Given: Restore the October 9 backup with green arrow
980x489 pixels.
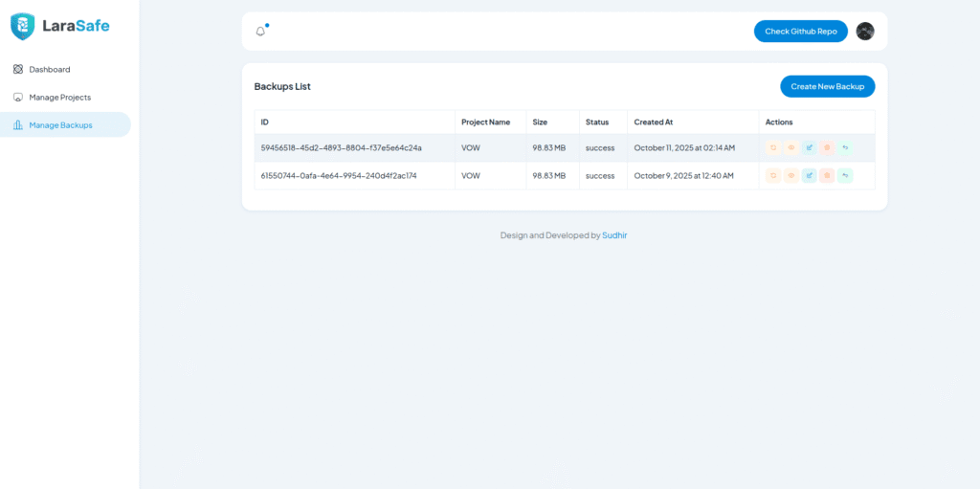Looking at the screenshot, I should [845, 176].
